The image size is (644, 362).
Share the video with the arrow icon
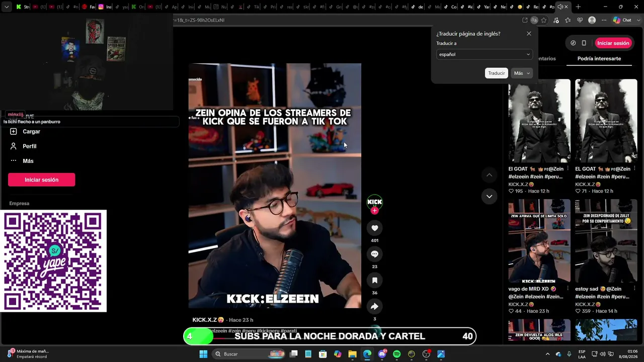click(374, 307)
